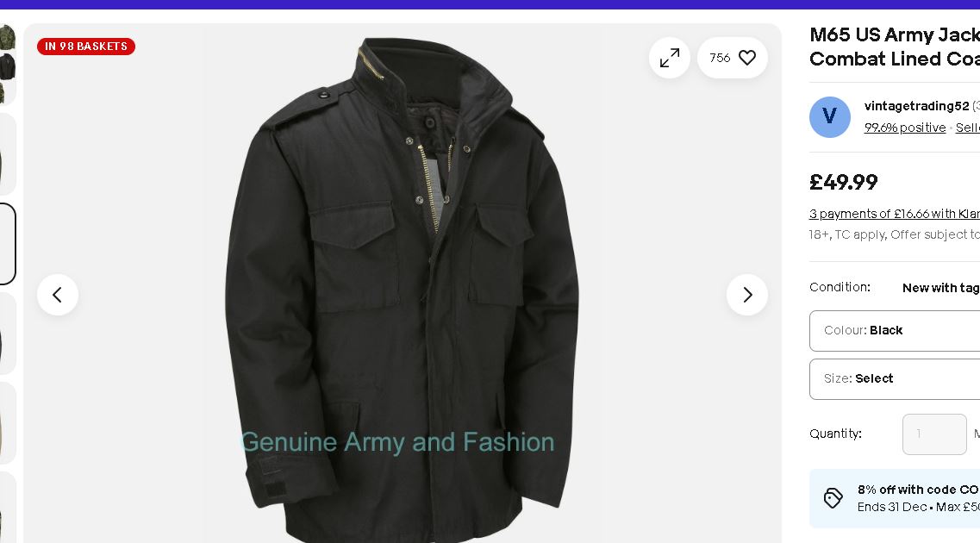The width and height of the screenshot is (980, 543).
Task: Show the next product image
Action: pyautogui.click(x=747, y=294)
